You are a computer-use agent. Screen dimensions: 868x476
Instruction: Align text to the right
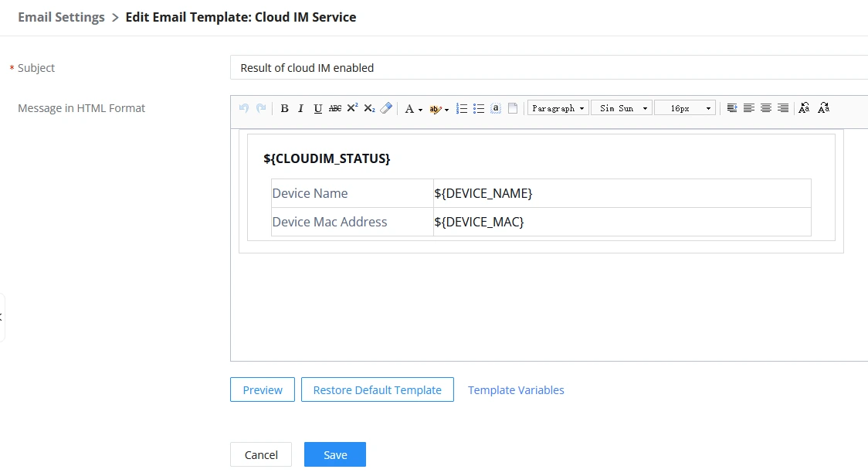pos(783,108)
